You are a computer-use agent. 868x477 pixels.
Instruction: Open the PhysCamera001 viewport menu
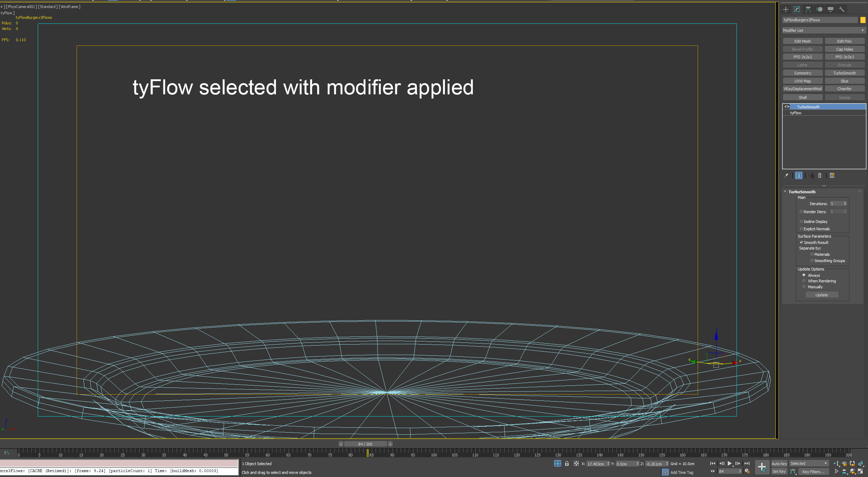click(x=21, y=7)
